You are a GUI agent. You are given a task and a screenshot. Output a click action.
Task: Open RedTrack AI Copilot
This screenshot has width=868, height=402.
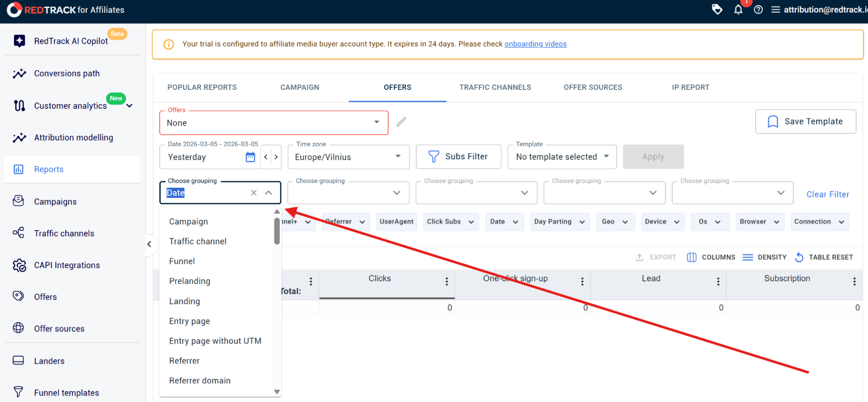(71, 41)
